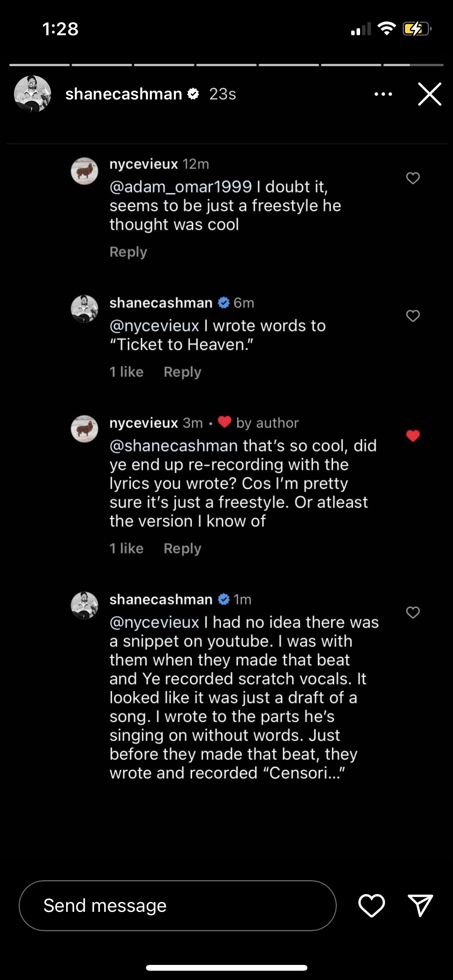453x980 pixels.
Task: Open the three-dot story options menu
Action: (383, 94)
